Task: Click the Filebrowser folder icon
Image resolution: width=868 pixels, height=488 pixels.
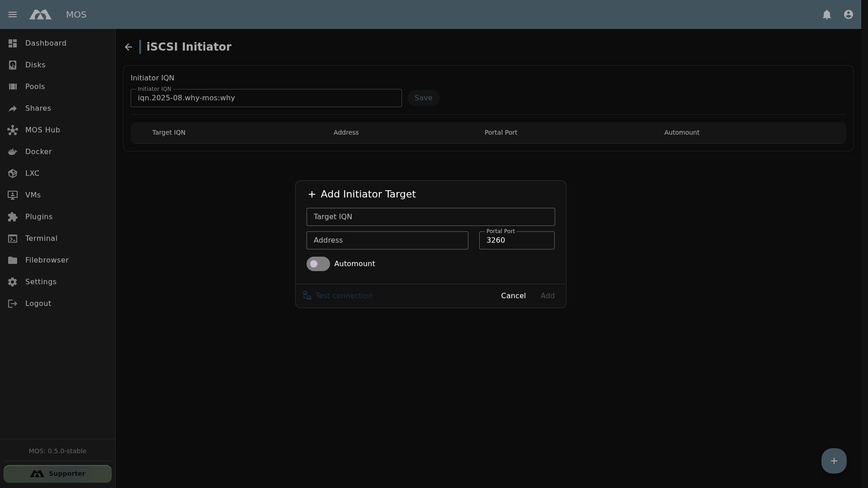Action: tap(13, 260)
